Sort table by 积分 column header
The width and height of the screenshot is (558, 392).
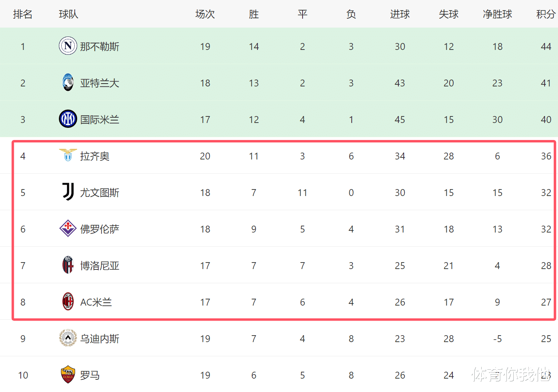546,14
